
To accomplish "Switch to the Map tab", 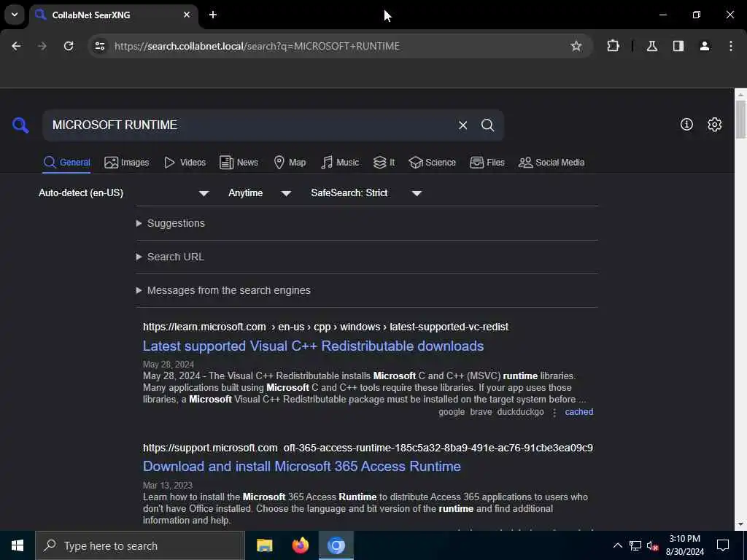I will (x=290, y=163).
